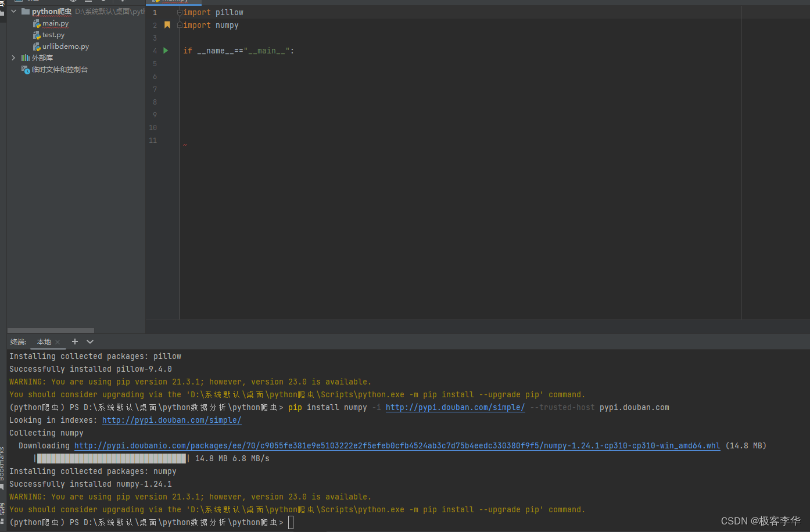
Task: Open test.py in the project tree
Action: point(53,35)
